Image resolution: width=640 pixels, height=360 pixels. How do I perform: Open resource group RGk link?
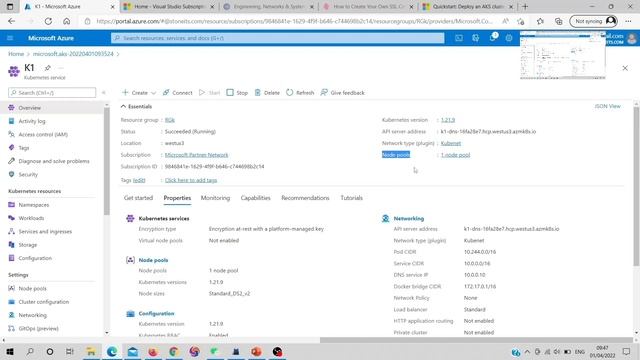point(170,120)
